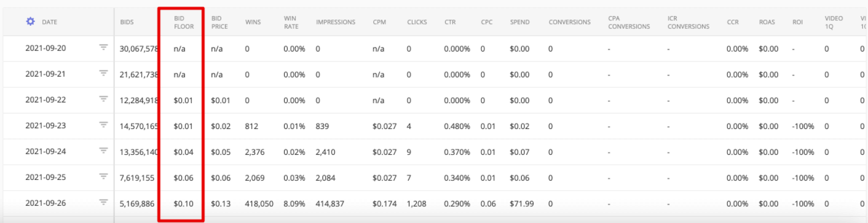Image resolution: width=868 pixels, height=223 pixels.
Task: Sort by the ROAS column header
Action: click(767, 22)
